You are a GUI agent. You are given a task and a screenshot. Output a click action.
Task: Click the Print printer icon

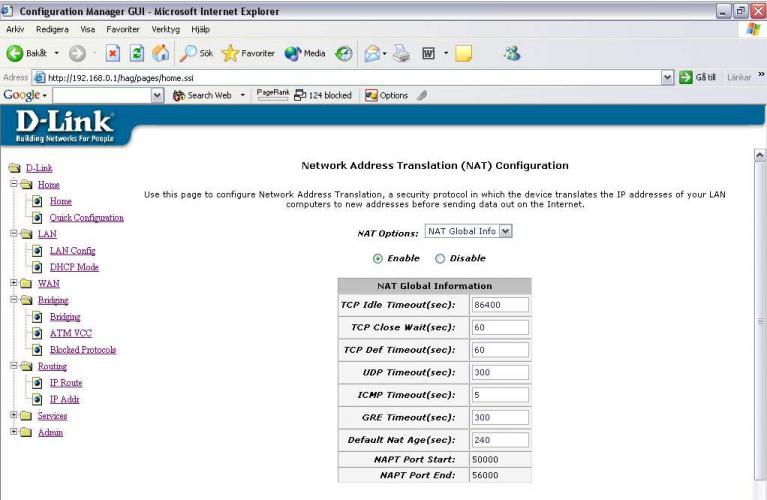point(402,53)
